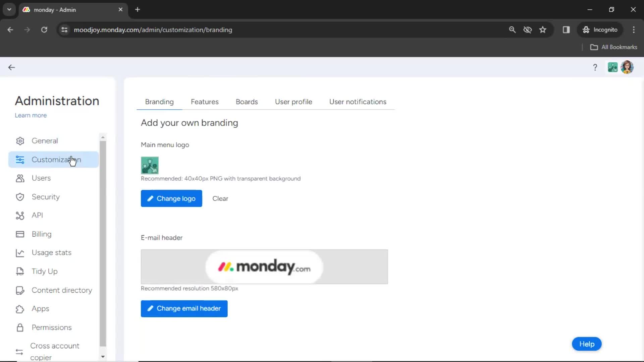Click Change logo button

(x=171, y=198)
